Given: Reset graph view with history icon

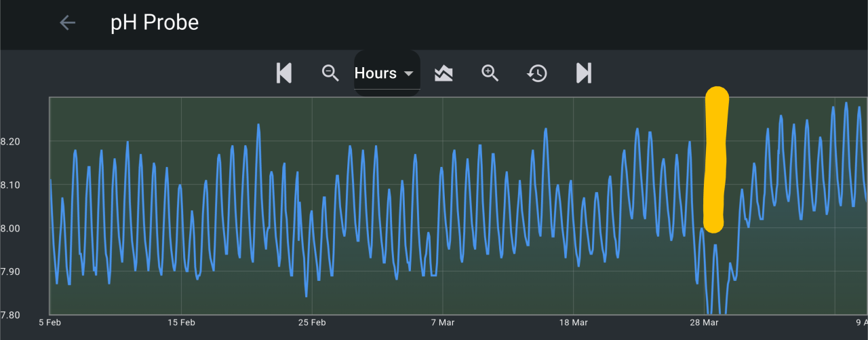Looking at the screenshot, I should [537, 73].
